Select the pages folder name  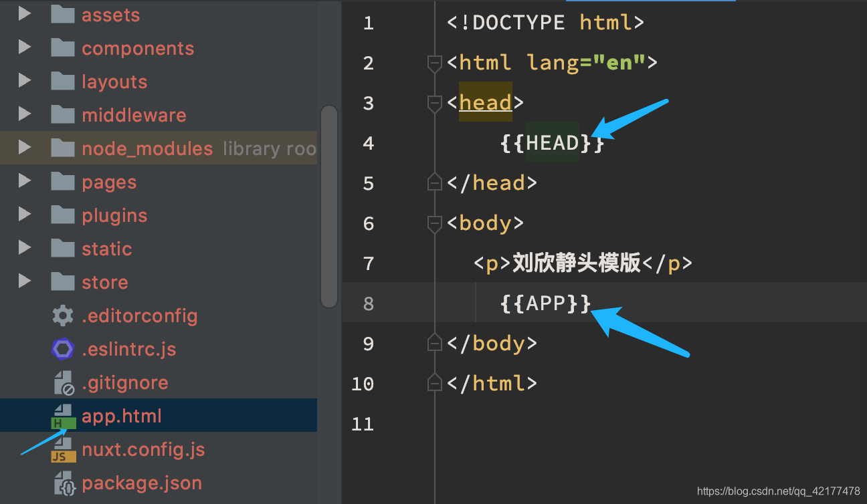pyautogui.click(x=109, y=182)
